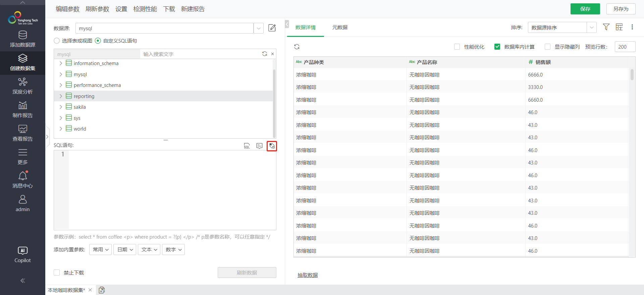Screen dimensions: 644x295
Task: Click the Yonghong Tech logo
Action: coord(22,18)
